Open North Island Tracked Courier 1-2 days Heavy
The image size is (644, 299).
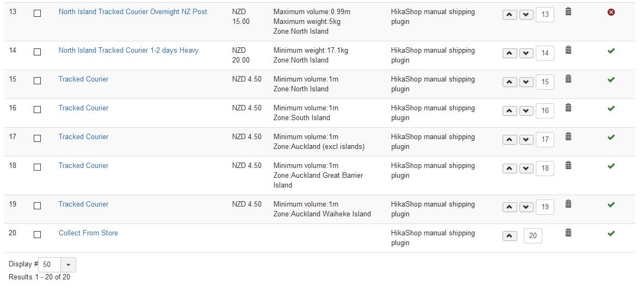pyautogui.click(x=128, y=50)
